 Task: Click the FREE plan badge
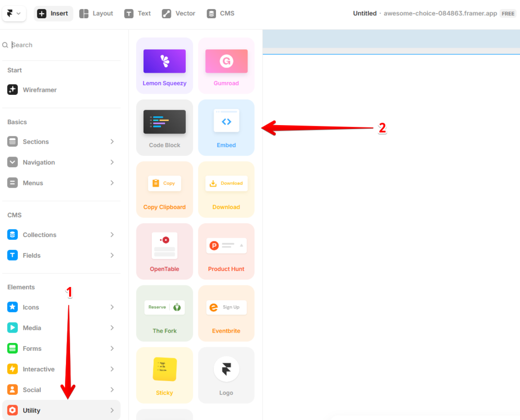click(x=508, y=14)
